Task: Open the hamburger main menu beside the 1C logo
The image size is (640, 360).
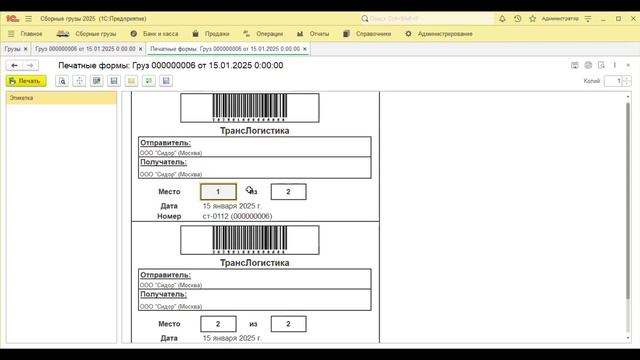Action: pos(28,19)
